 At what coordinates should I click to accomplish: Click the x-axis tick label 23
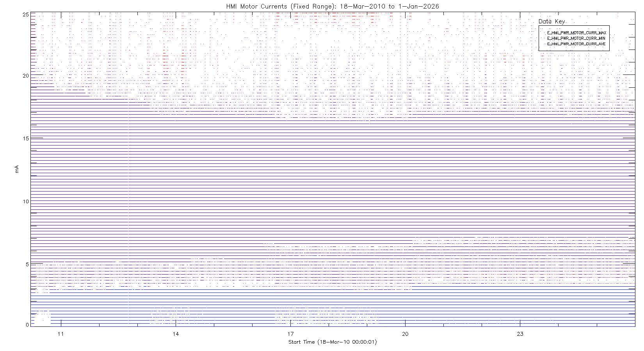[520, 334]
